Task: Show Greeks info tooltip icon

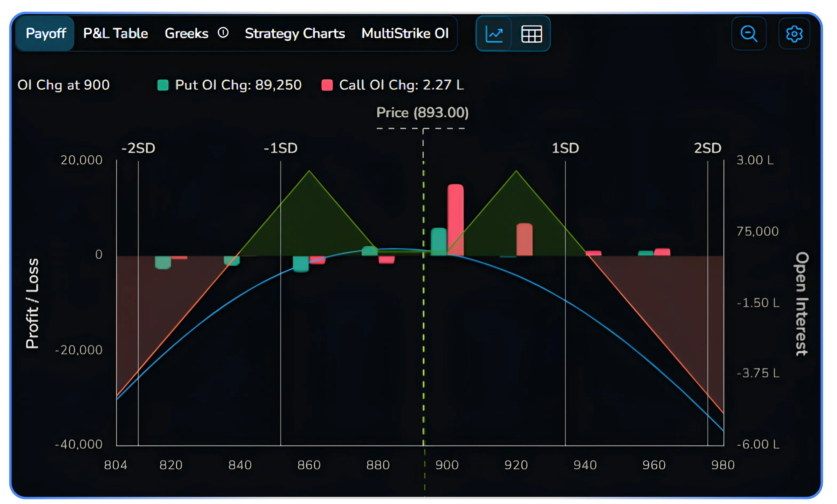Action: tap(223, 33)
